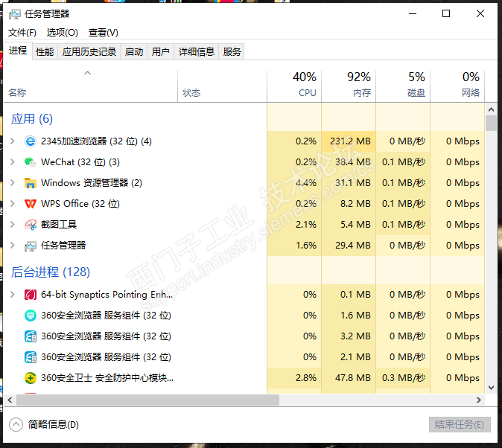Click the Synaptics Pointing icon
This screenshot has width=502, height=448.
pos(31,295)
